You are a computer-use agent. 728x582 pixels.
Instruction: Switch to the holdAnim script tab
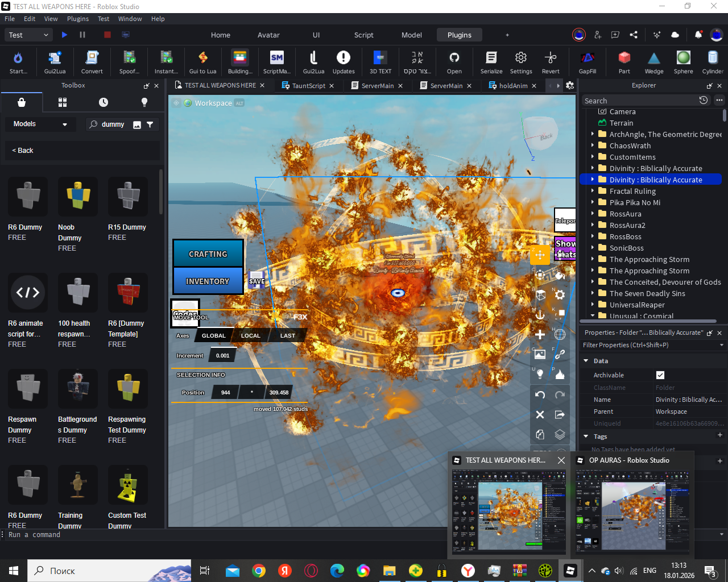513,86
